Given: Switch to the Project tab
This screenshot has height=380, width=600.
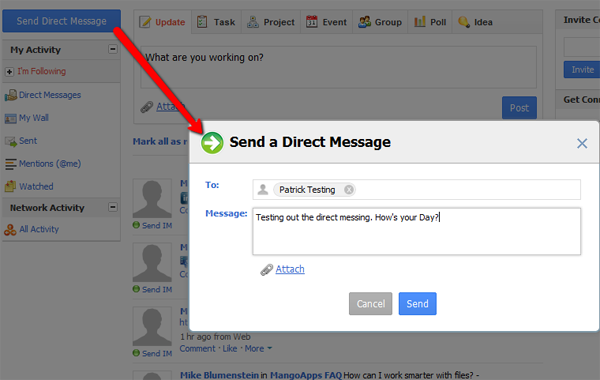Looking at the screenshot, I should (271, 22).
